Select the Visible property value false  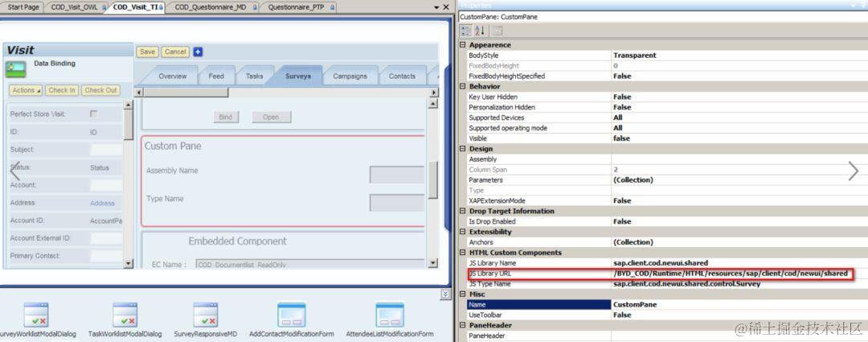point(621,138)
